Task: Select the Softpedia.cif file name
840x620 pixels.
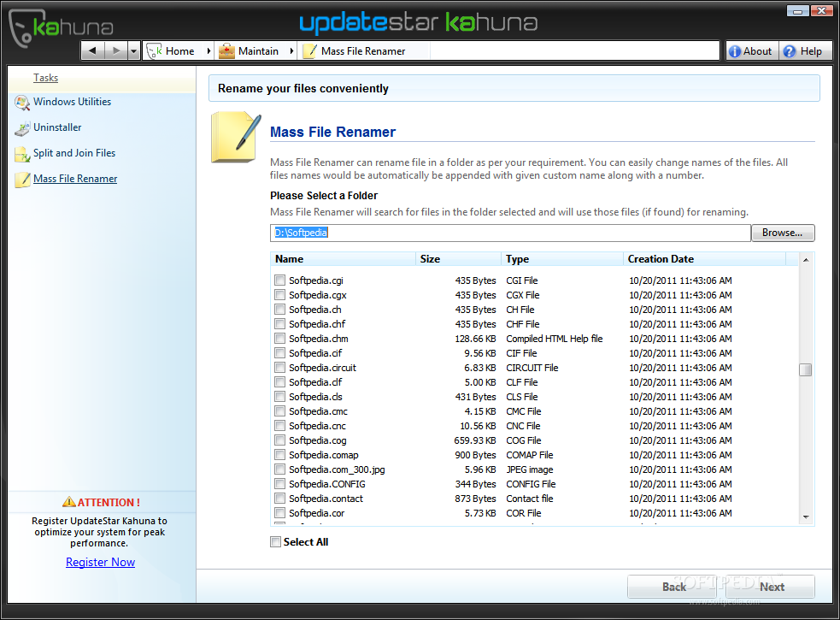Action: tap(315, 353)
